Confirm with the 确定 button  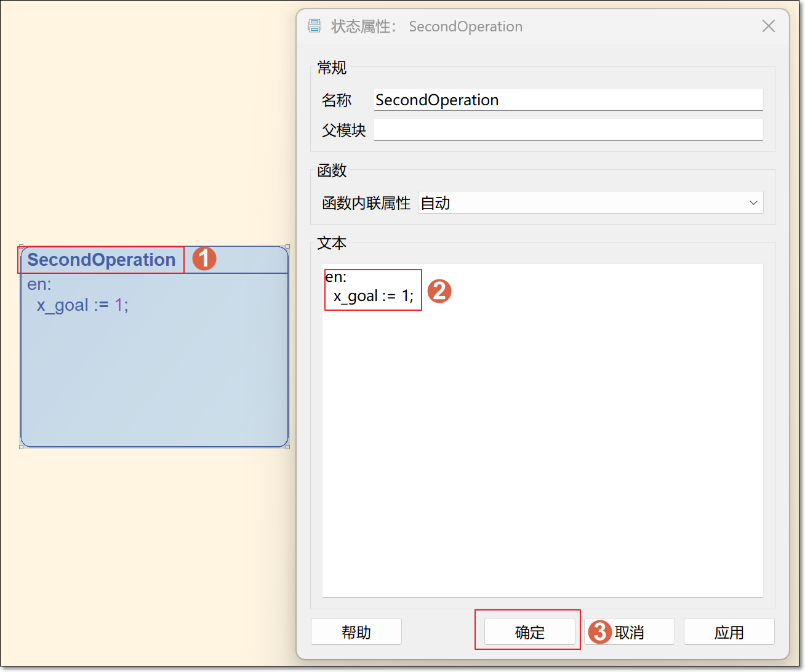click(529, 631)
